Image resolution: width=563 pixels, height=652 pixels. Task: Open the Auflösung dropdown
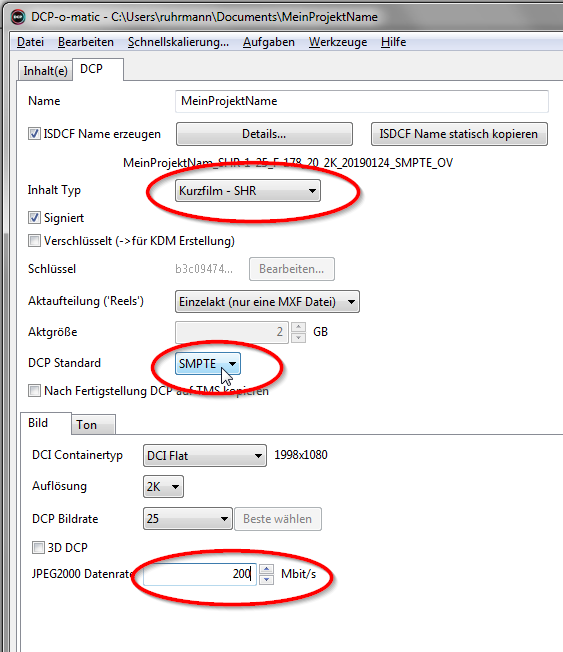(x=163, y=487)
